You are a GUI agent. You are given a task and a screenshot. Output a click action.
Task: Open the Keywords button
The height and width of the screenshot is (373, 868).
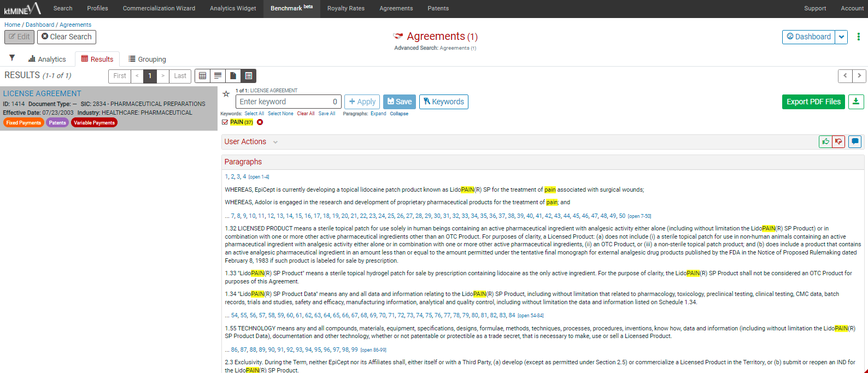tap(444, 102)
